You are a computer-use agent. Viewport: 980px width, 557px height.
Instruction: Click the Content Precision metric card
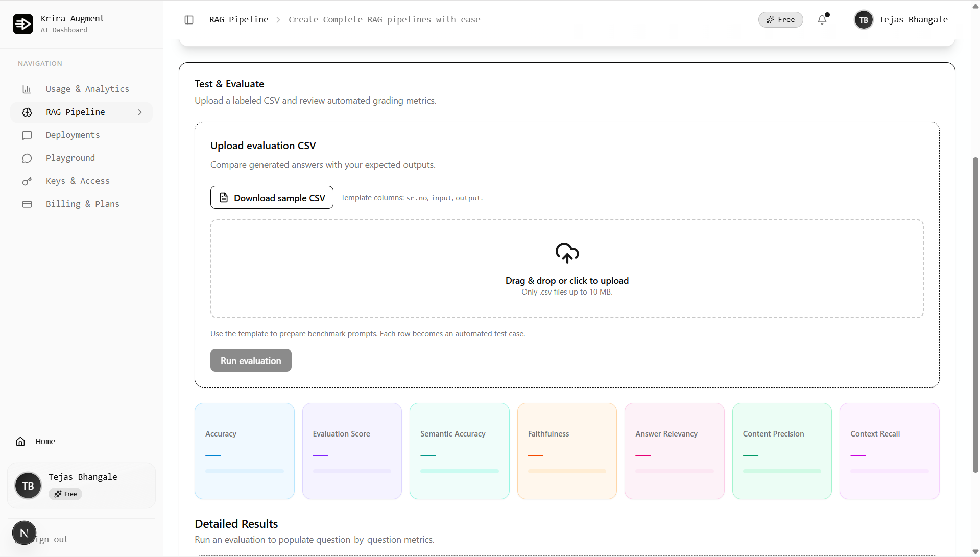click(782, 451)
